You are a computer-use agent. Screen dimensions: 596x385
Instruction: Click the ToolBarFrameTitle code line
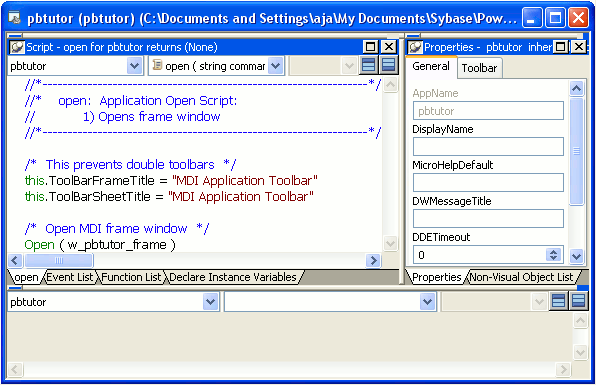pos(171,181)
